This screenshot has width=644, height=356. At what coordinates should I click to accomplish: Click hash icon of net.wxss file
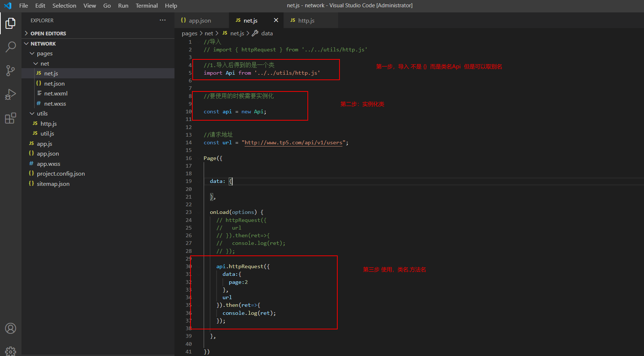click(39, 103)
